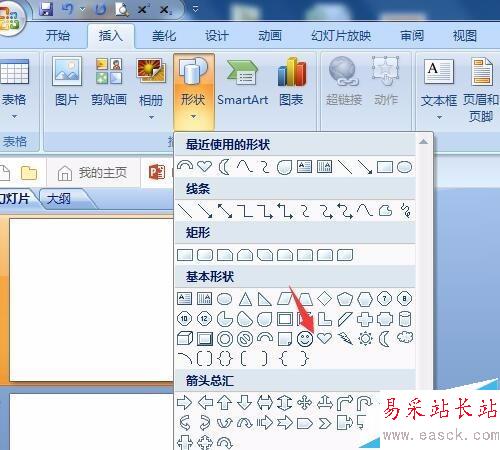The image size is (500, 450).
Task: Click the Redo icon in quick access toolbar
Action: (x=100, y=9)
